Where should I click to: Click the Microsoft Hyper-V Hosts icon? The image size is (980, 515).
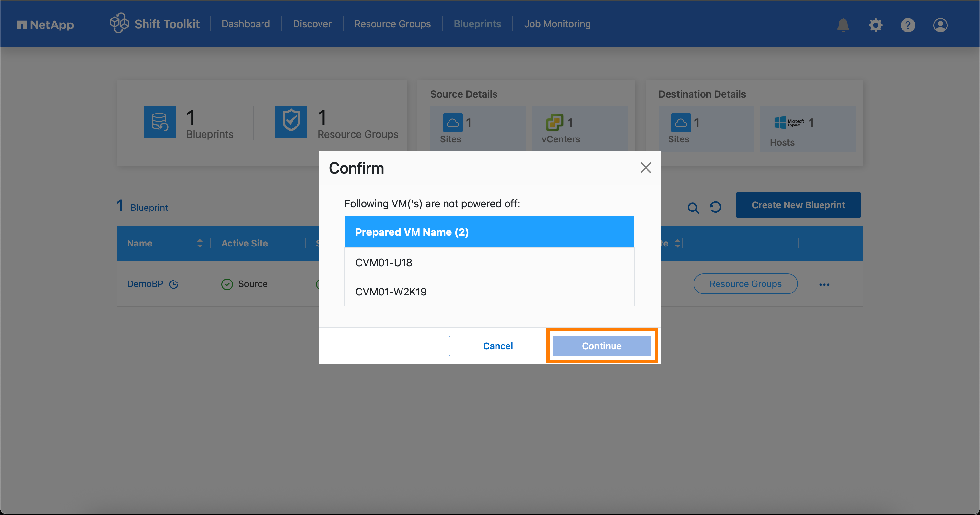789,123
